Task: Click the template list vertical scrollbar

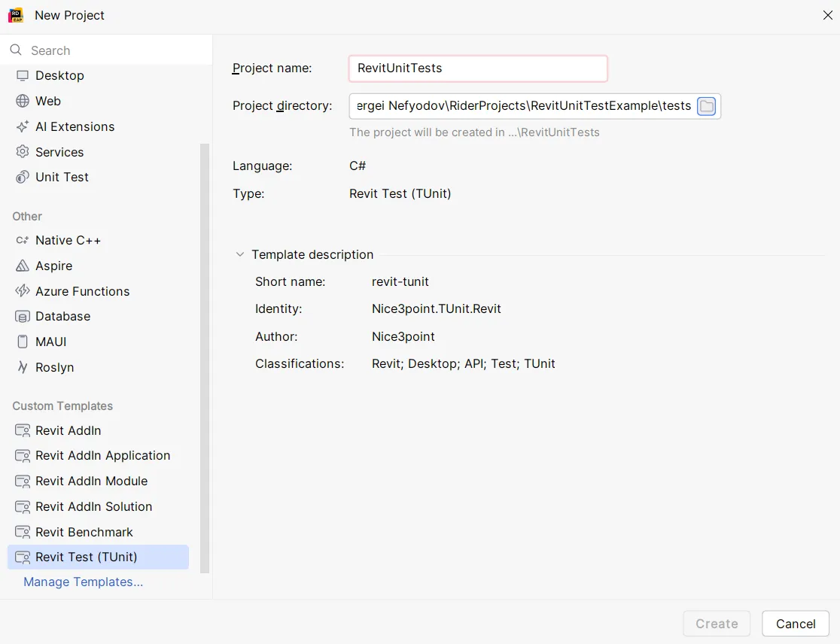Action: 205,359
